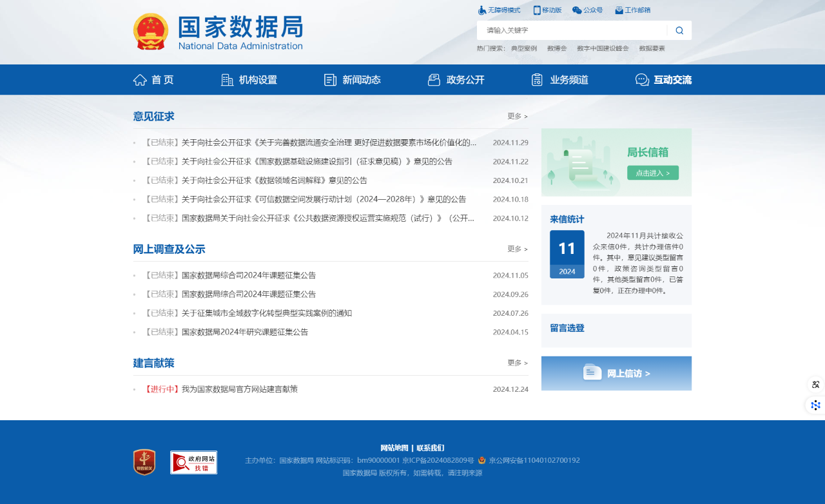Open the 联系我们 footer link

(x=431, y=448)
